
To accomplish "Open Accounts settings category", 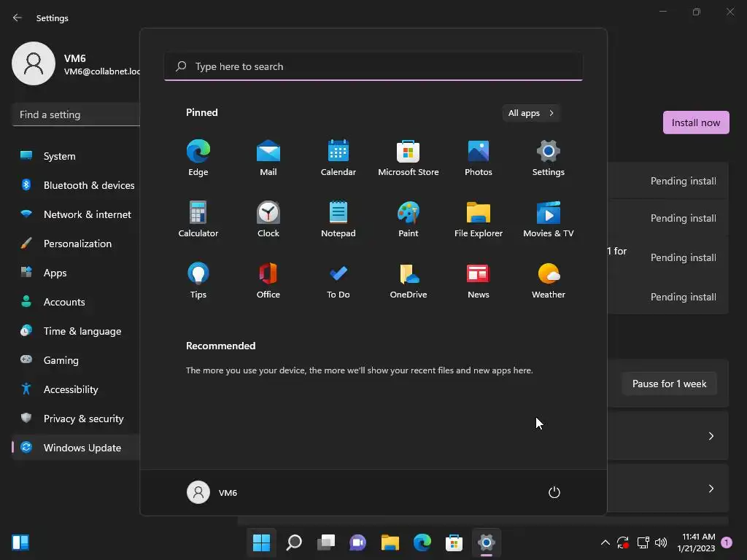I will point(76,302).
